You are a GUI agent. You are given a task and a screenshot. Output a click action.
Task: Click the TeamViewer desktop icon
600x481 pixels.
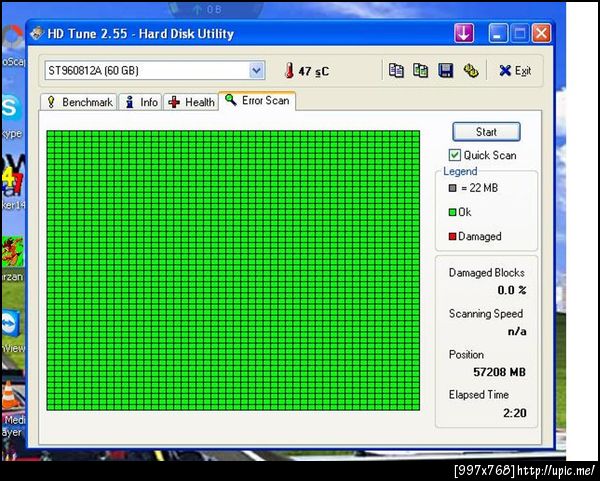click(x=11, y=324)
